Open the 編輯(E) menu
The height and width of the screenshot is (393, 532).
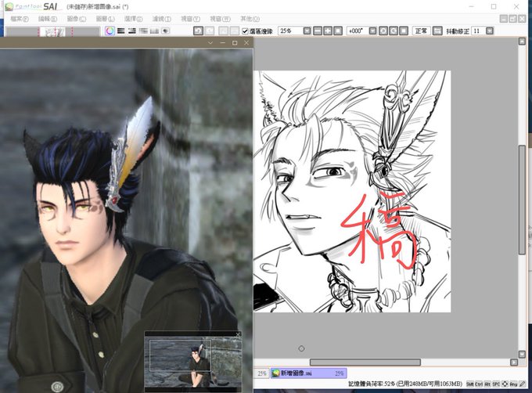[48, 19]
